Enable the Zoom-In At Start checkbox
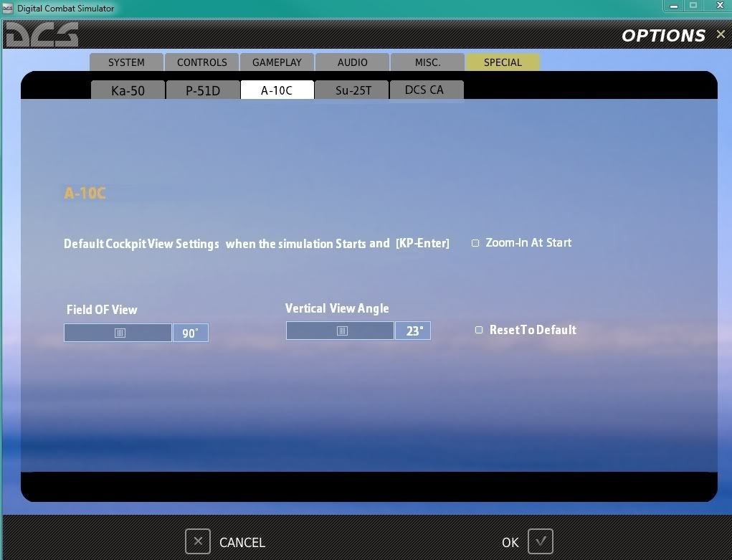The width and height of the screenshot is (732, 560). tap(475, 243)
